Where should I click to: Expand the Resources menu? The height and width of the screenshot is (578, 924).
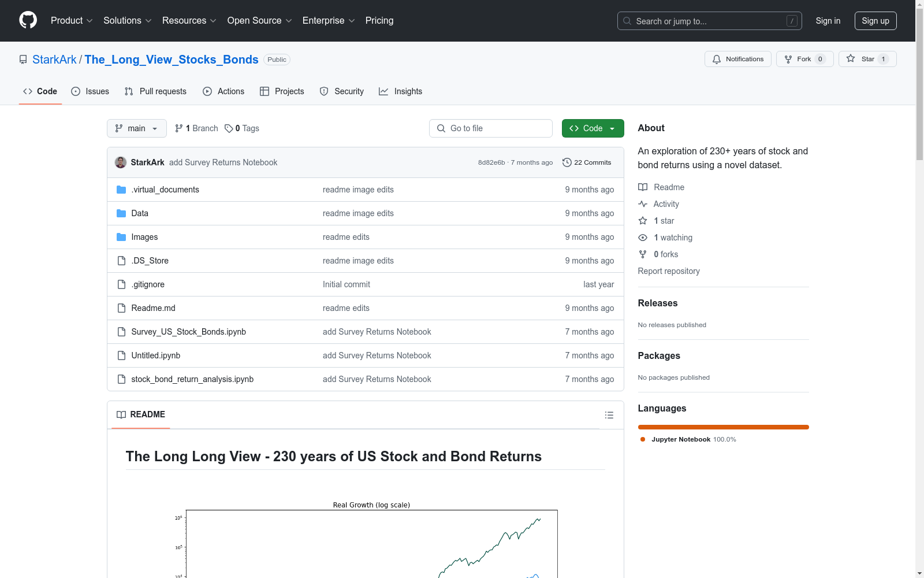(189, 21)
